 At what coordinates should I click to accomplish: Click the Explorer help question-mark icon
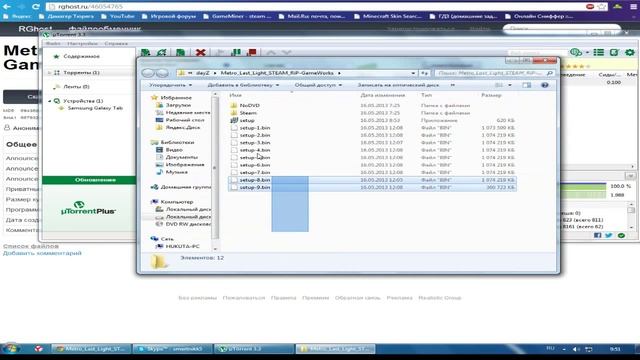(x=544, y=85)
